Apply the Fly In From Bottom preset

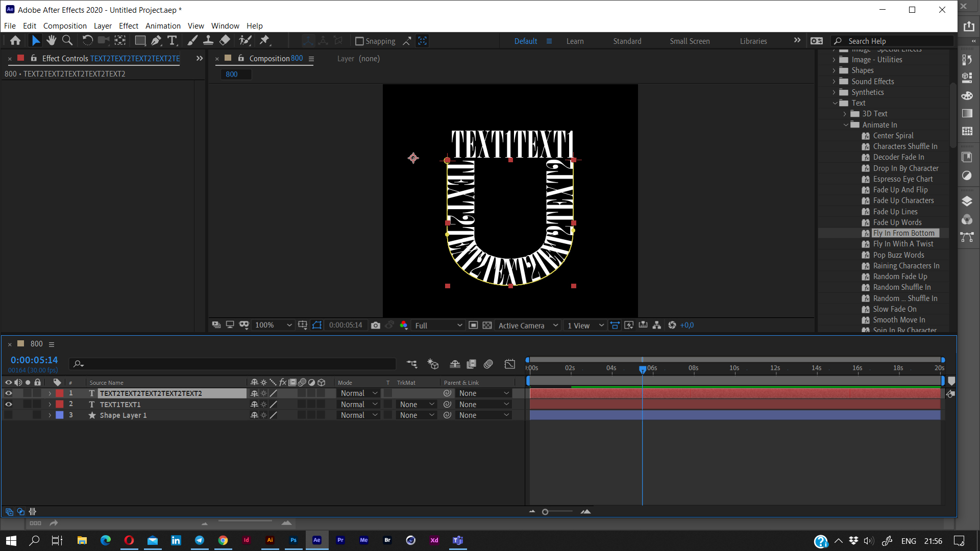904,233
